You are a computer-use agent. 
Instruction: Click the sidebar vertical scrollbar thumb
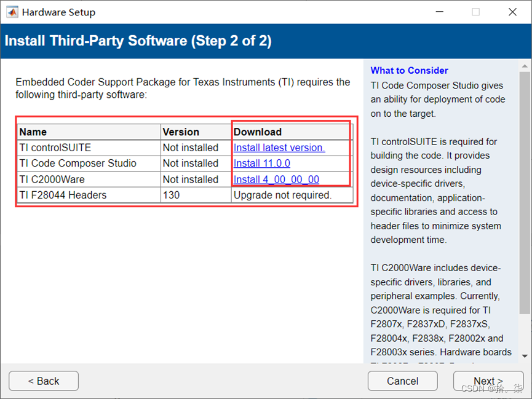coord(525,192)
